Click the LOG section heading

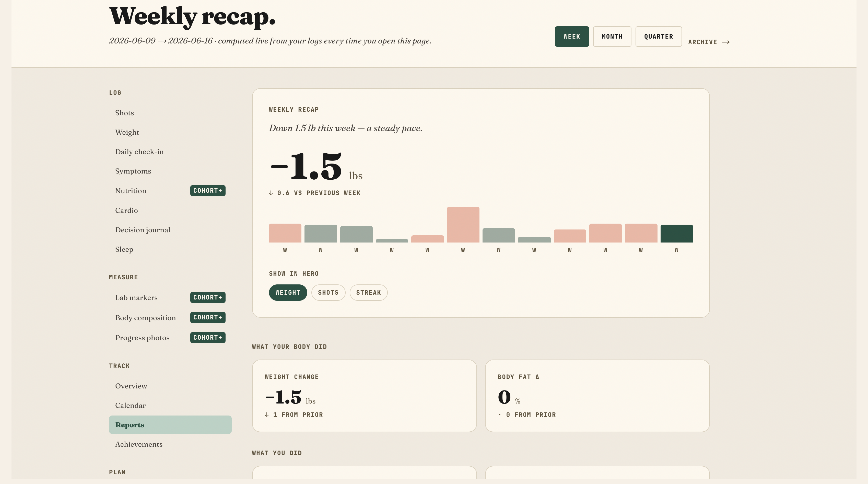click(x=115, y=93)
